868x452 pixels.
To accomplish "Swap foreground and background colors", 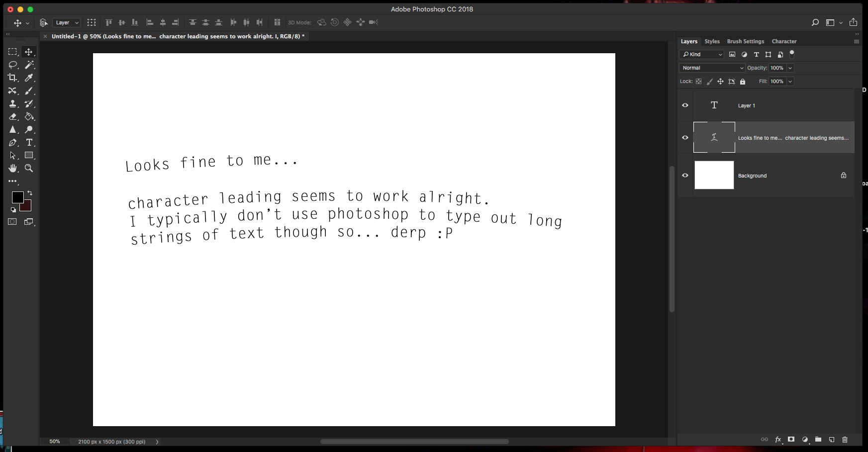I will tap(30, 193).
